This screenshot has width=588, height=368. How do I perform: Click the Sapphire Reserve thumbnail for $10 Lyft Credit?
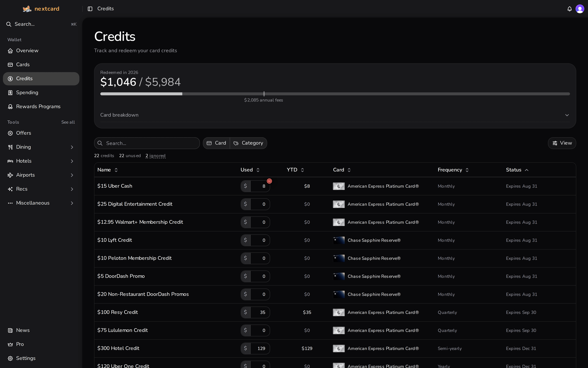point(339,240)
